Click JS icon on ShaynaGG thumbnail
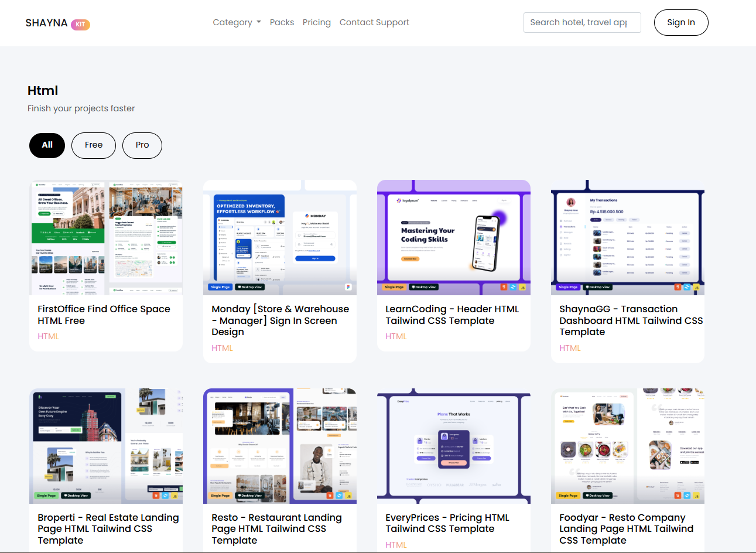 pyautogui.click(x=696, y=287)
